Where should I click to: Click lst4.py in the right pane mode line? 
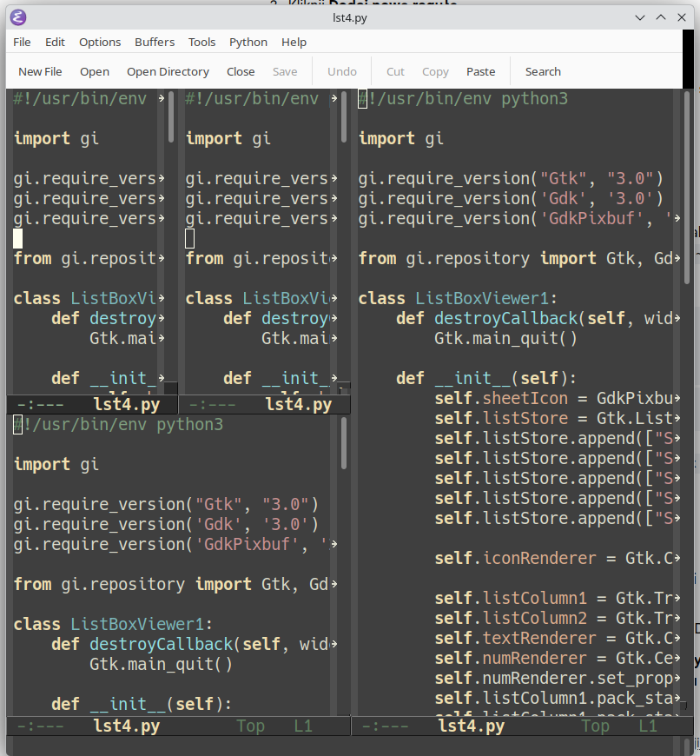[472, 726]
